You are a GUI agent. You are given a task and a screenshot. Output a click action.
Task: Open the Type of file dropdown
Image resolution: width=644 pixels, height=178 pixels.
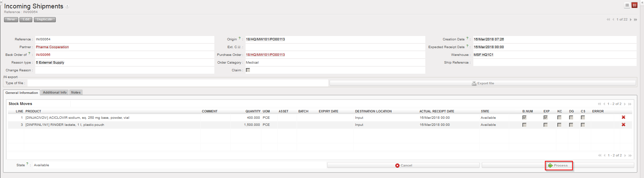pos(177,83)
